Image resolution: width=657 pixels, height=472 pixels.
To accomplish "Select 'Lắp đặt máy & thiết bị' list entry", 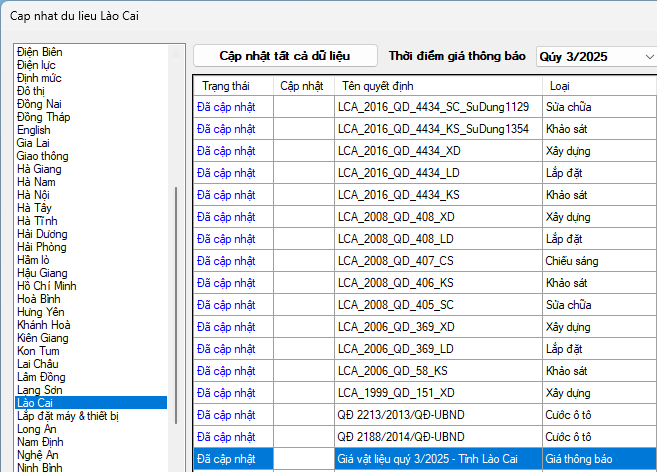I will 68,416.
